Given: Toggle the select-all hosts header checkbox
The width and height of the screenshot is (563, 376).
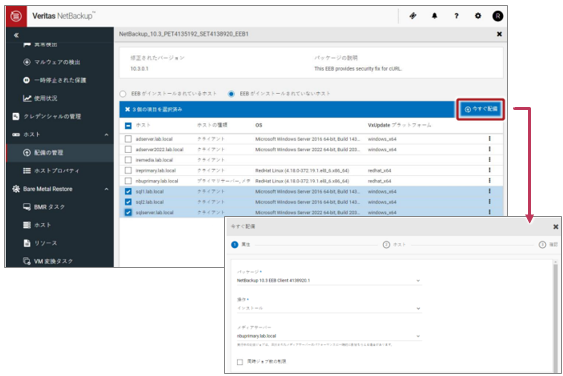Looking at the screenshot, I should point(128,126).
